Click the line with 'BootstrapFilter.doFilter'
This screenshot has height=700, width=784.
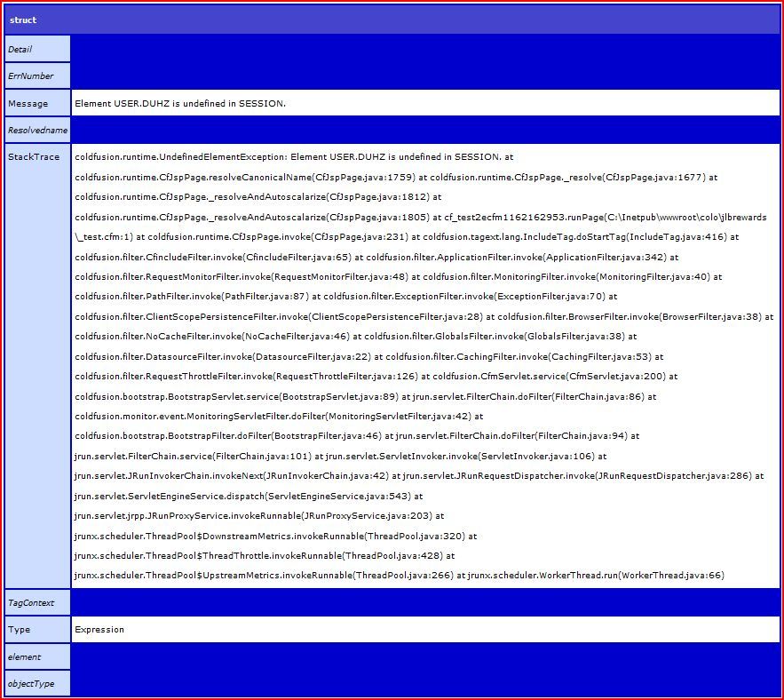[357, 436]
